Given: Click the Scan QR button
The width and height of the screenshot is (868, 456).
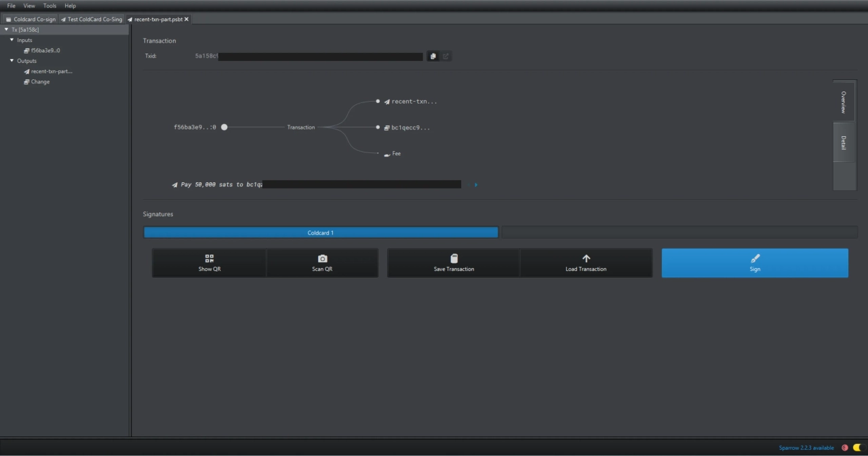Looking at the screenshot, I should pyautogui.click(x=323, y=263).
